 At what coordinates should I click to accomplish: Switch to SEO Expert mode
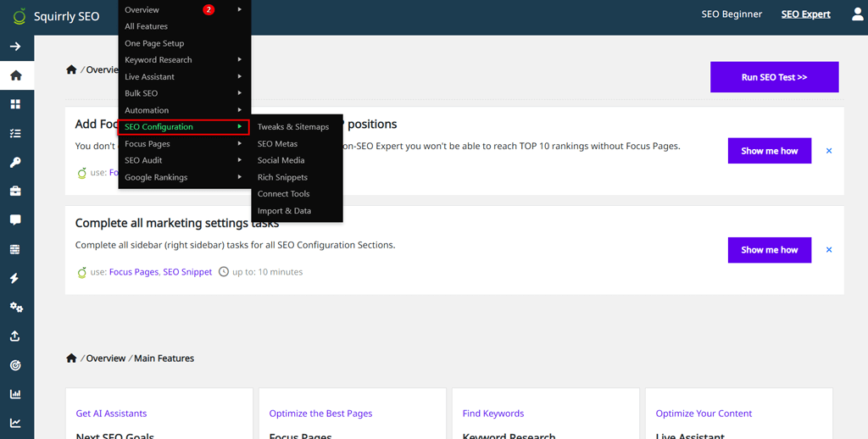point(806,14)
